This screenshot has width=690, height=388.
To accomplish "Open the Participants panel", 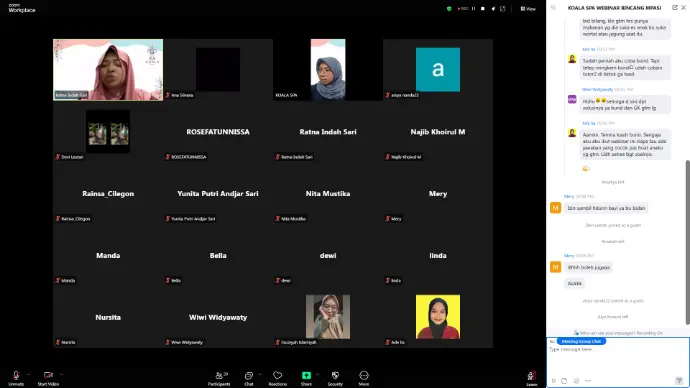I will tap(219, 378).
